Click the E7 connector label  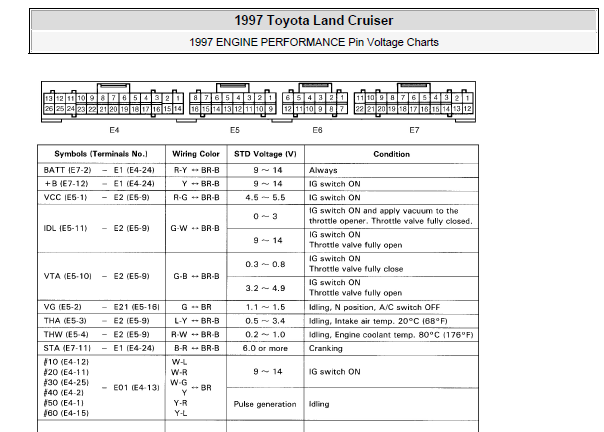pos(414,130)
